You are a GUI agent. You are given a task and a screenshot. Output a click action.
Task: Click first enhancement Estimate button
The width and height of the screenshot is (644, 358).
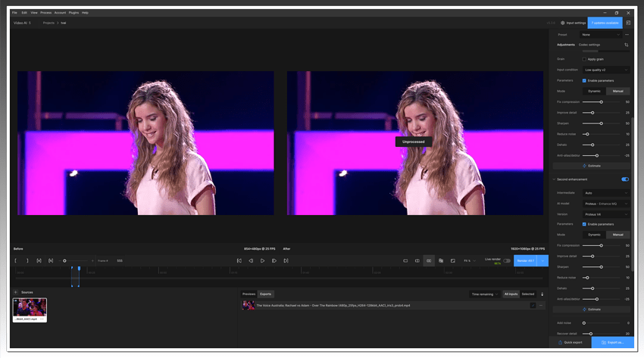[x=592, y=166]
